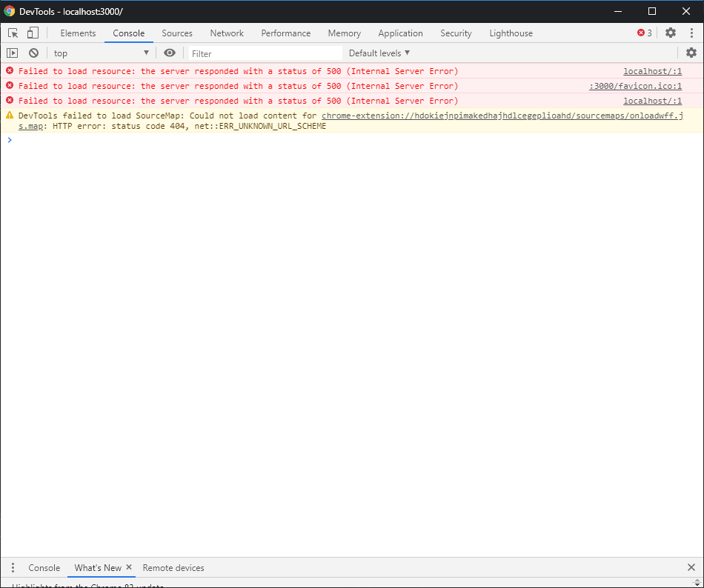Image resolution: width=704 pixels, height=588 pixels.
Task: Click the red error count badge
Action: pyautogui.click(x=645, y=33)
